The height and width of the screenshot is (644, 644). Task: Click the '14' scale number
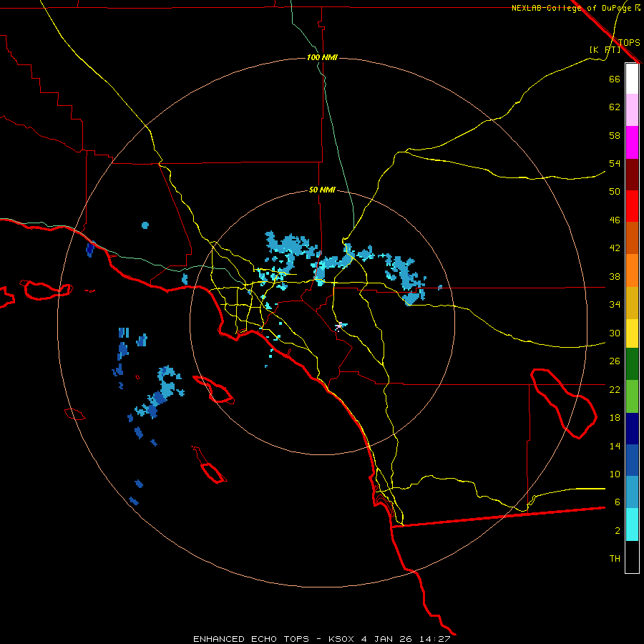coord(615,446)
